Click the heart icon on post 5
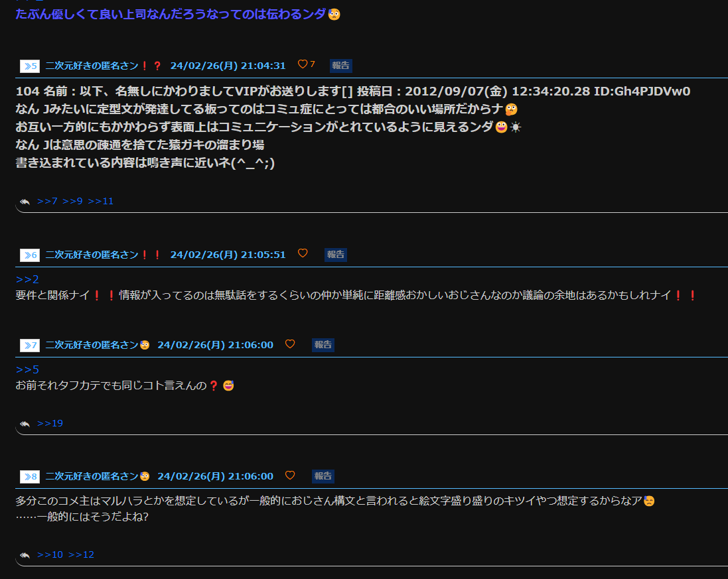The width and height of the screenshot is (728, 579). pos(303,64)
